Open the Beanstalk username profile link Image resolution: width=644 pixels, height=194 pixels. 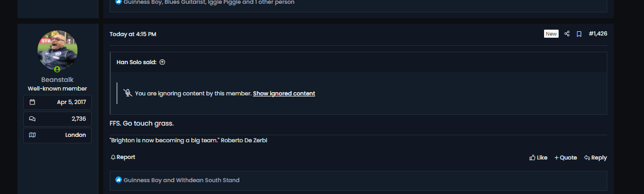point(57,80)
